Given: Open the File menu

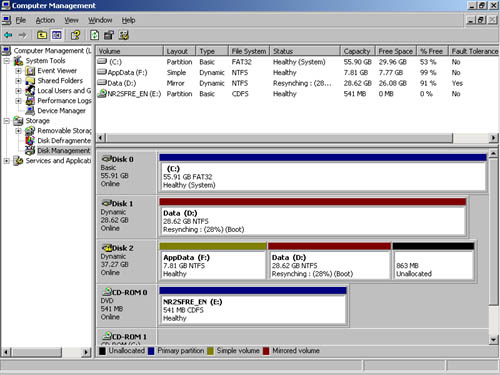Looking at the screenshot, I should (x=21, y=20).
